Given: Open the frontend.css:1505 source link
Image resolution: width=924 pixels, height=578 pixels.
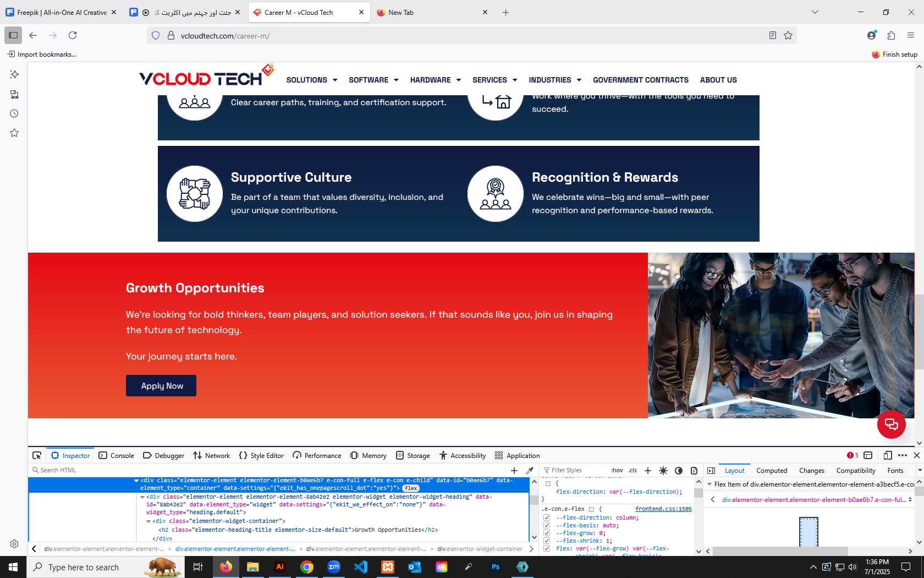Looking at the screenshot, I should pyautogui.click(x=663, y=509).
